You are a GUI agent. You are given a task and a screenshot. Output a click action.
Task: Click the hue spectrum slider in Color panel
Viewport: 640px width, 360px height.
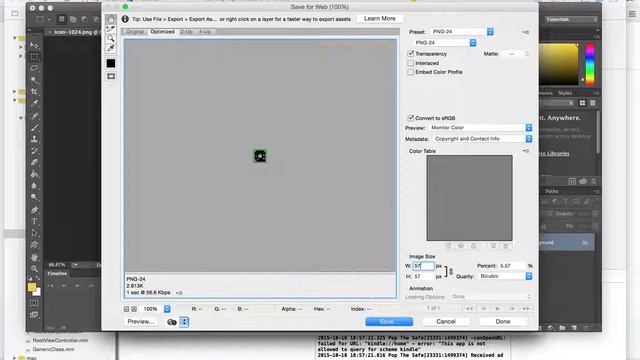590,64
